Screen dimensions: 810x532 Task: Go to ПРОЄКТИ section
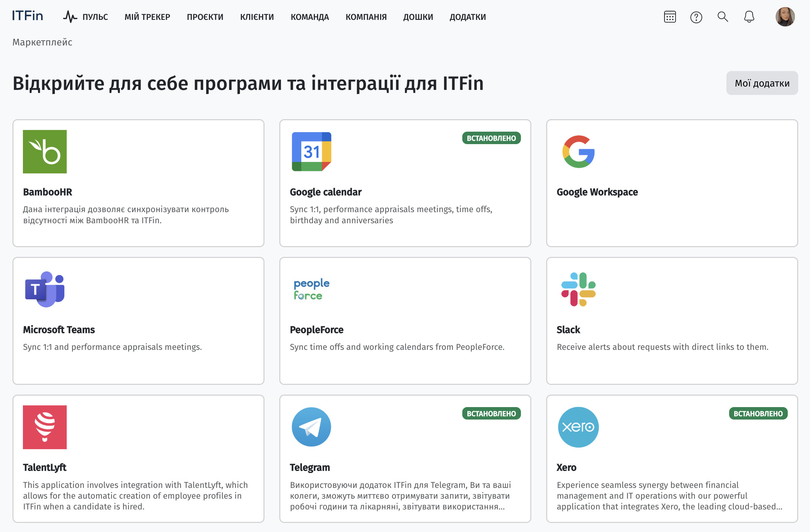pos(205,17)
